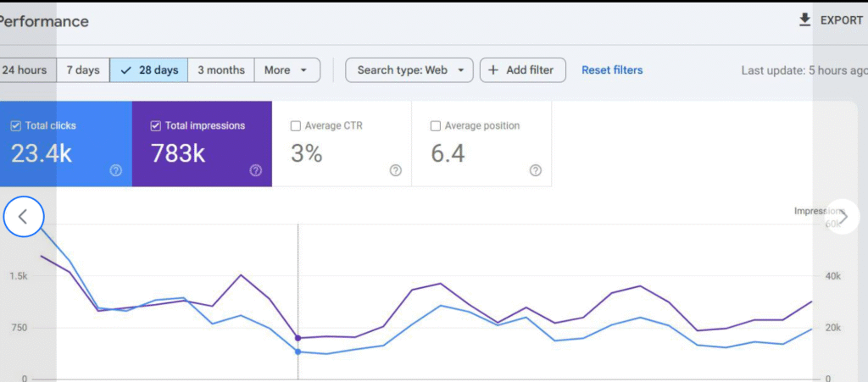
Task: Click help icon on Average position card
Action: coord(535,170)
